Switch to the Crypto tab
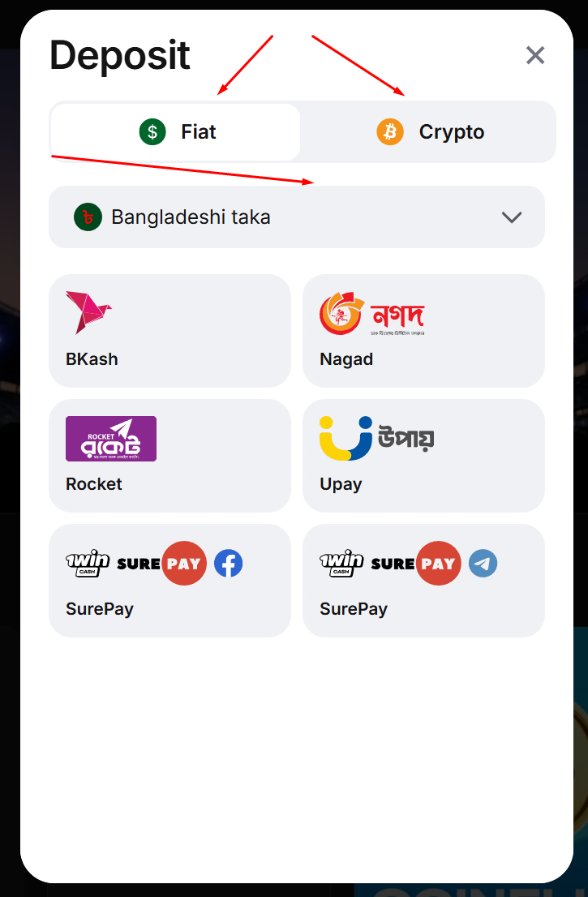 click(x=429, y=132)
